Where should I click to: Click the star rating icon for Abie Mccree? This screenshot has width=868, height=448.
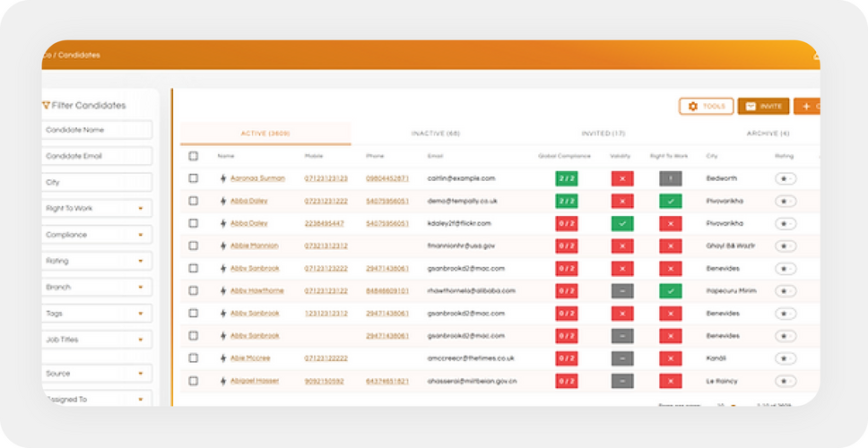pyautogui.click(x=785, y=358)
